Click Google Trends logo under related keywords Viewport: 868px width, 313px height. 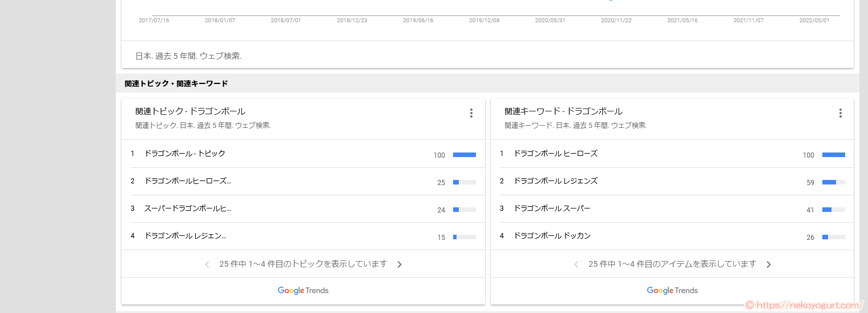(672, 290)
